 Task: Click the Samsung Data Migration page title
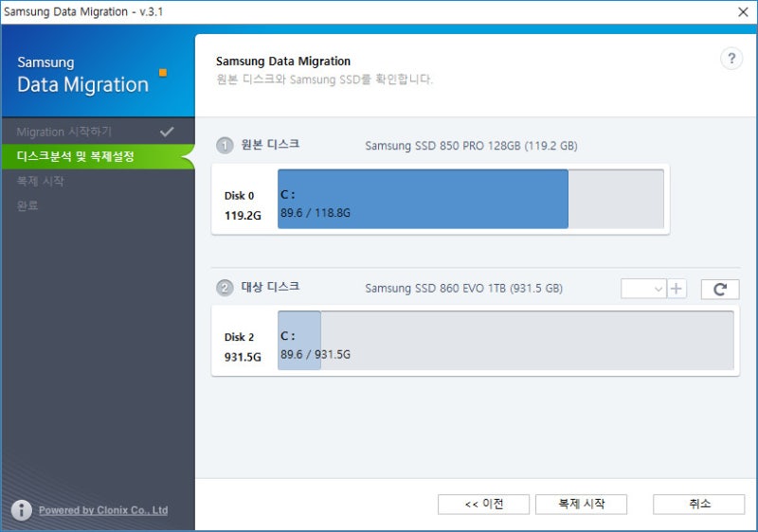[x=283, y=62]
